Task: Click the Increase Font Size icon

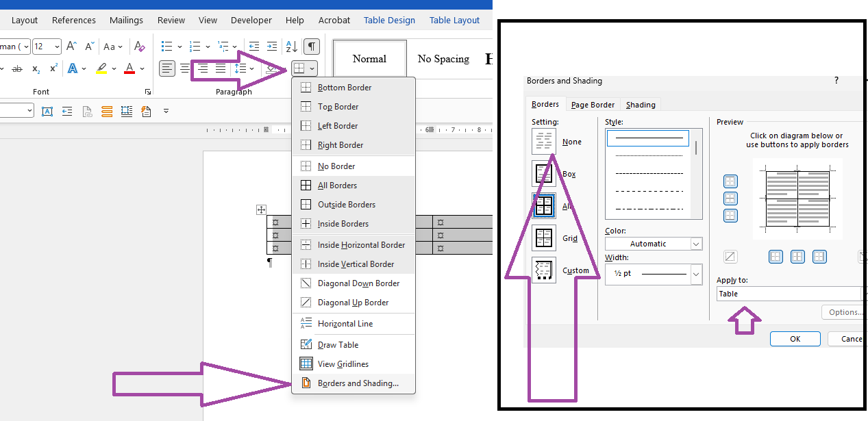Action: coord(71,47)
